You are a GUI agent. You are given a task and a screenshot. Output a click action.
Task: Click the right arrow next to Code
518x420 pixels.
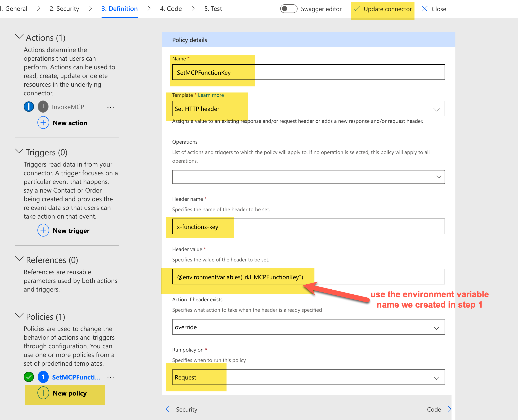coord(448,409)
